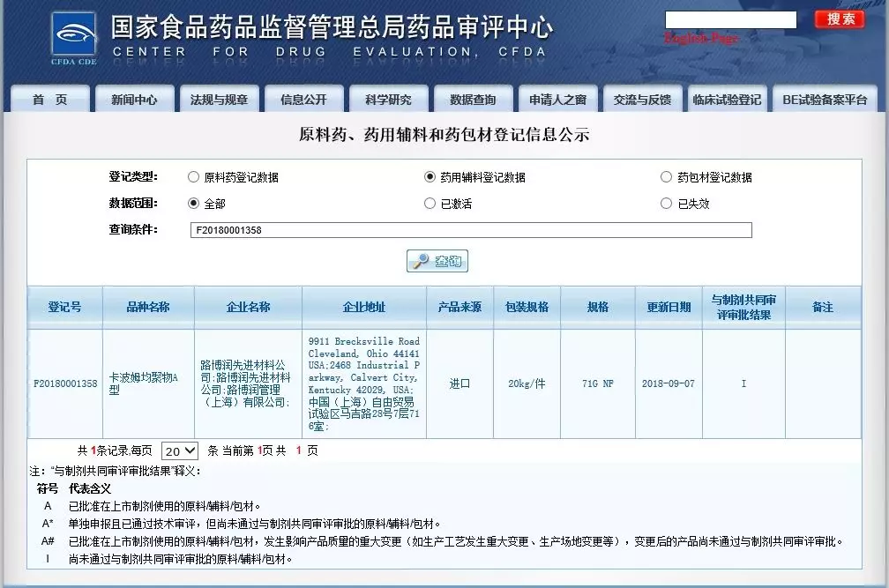Screen dimensions: 889x588
Task: Select 原料药登记数据 radio button
Action: point(193,177)
